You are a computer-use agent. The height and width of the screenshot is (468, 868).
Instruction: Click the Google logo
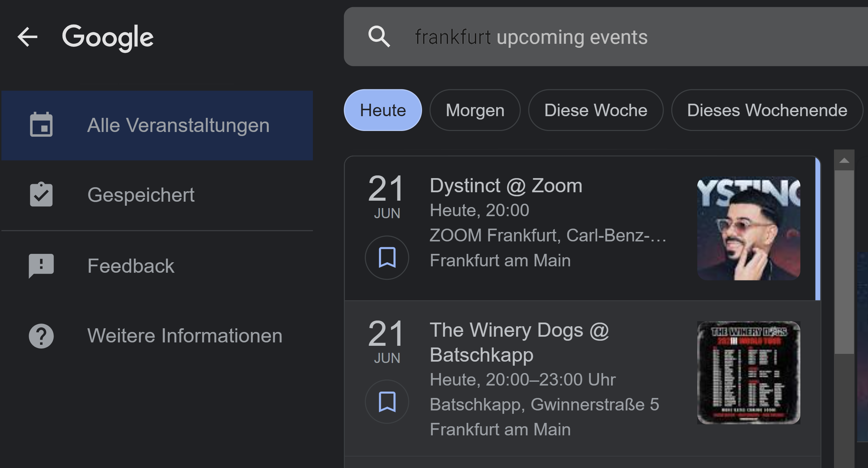[x=108, y=37]
